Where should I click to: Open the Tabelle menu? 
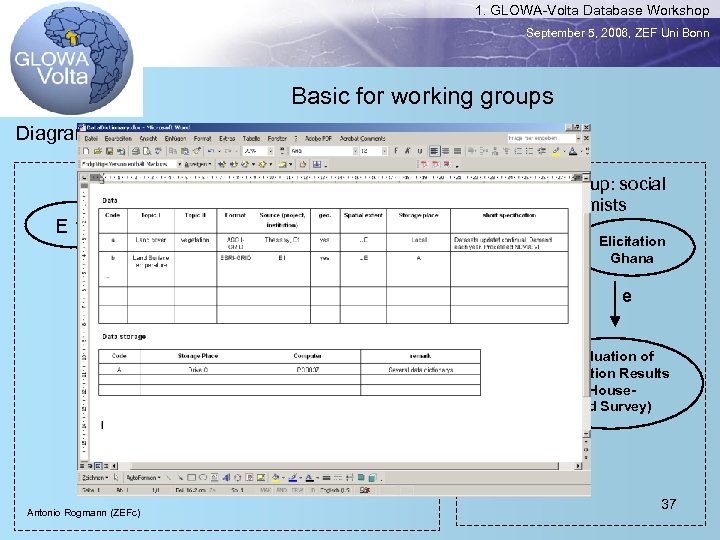click(251, 138)
